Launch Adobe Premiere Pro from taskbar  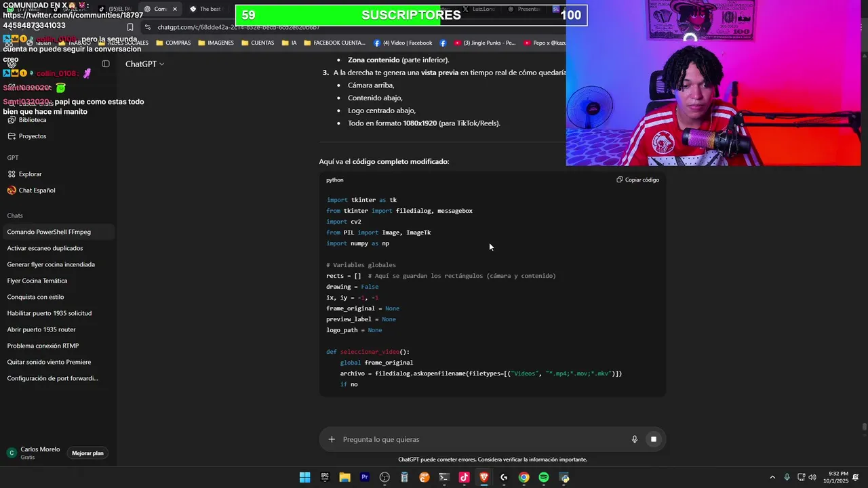click(365, 477)
